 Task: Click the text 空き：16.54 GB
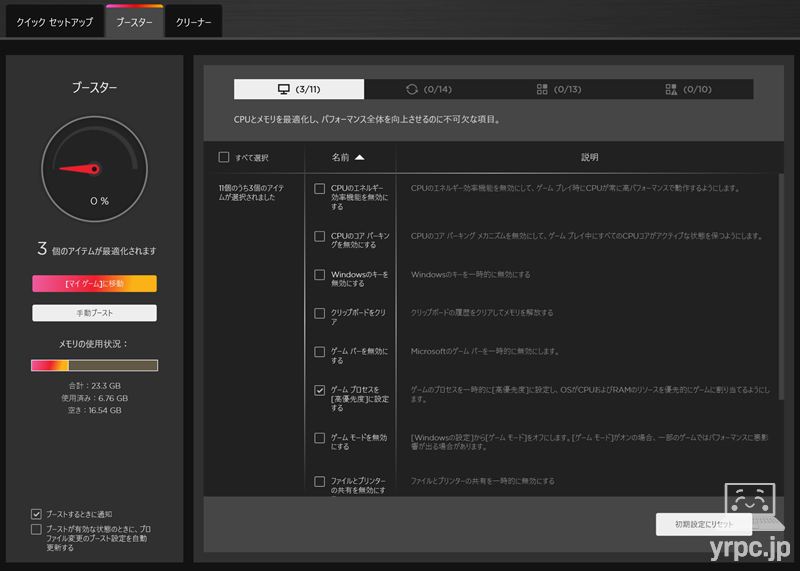tap(94, 410)
